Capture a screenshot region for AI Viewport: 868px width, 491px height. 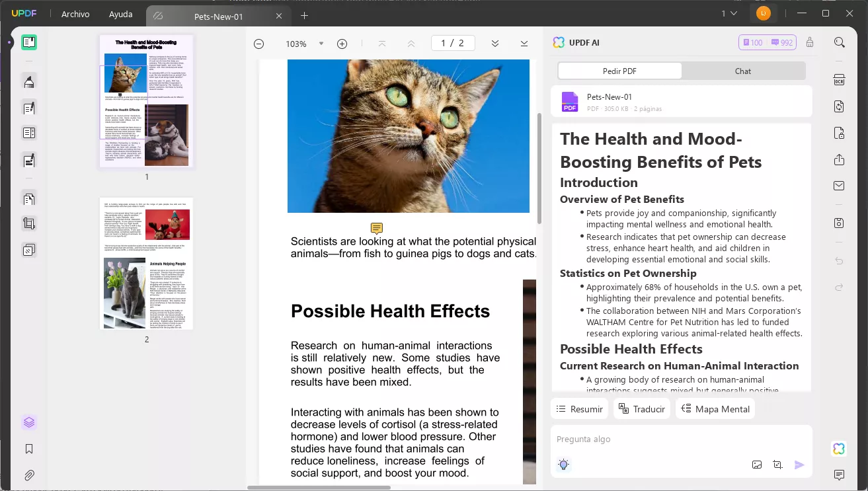[x=778, y=465]
